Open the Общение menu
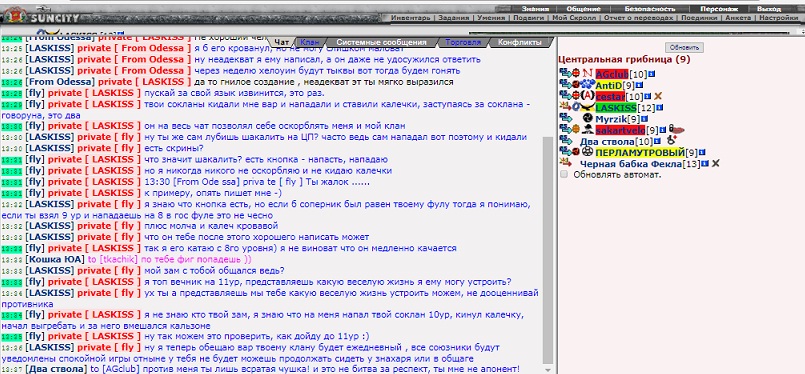 click(584, 9)
